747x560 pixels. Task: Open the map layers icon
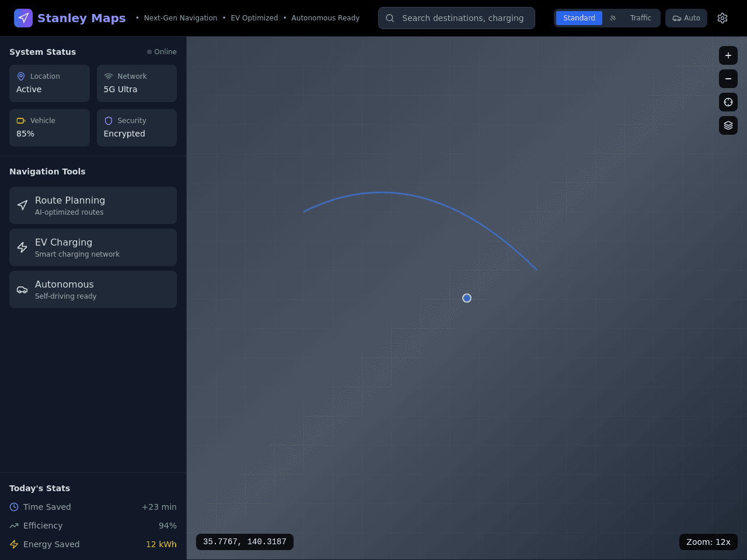pyautogui.click(x=728, y=125)
